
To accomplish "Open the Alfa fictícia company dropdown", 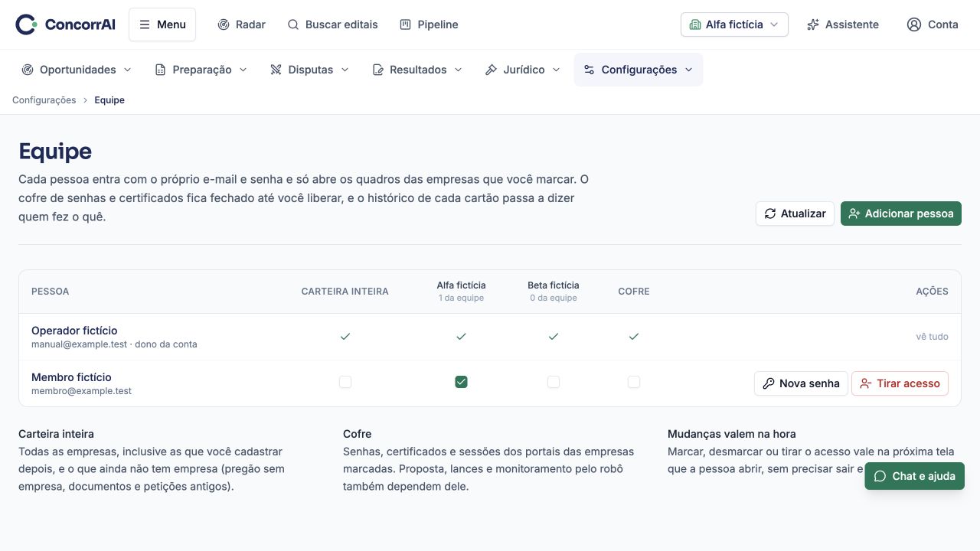I will click(x=734, y=24).
